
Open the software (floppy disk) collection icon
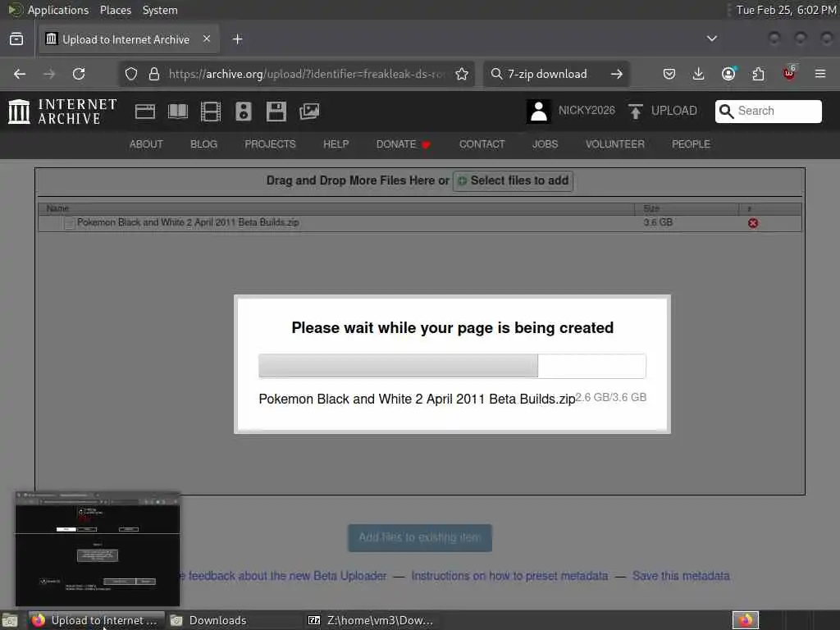[276, 112]
